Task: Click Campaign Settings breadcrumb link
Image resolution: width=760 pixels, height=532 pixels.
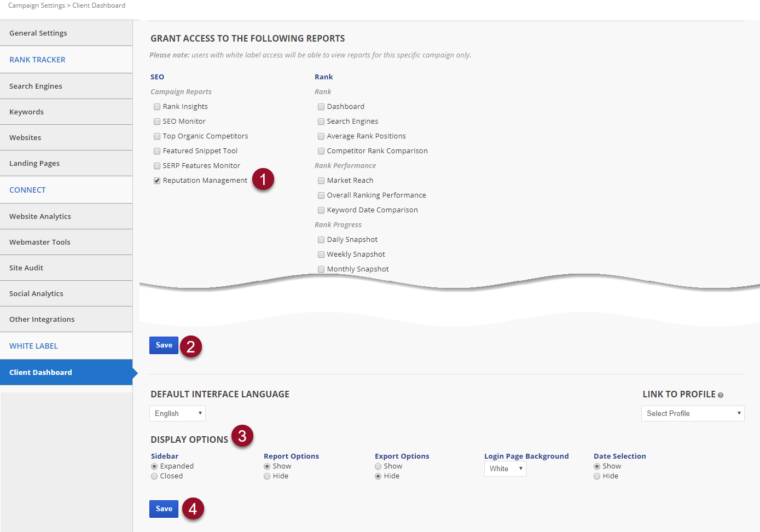Action: [36, 5]
